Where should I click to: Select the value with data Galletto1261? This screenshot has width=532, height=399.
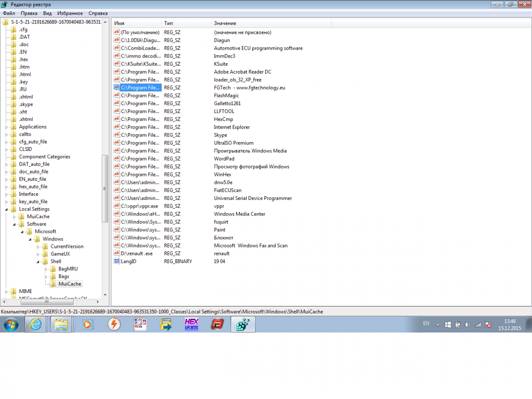(227, 103)
